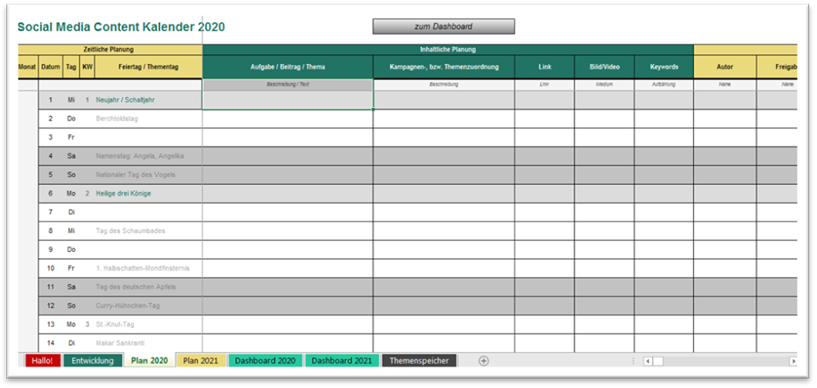Switch to Dashboard 2020 sheet tab
Viewport: 817px width, 388px height.
coord(265,361)
